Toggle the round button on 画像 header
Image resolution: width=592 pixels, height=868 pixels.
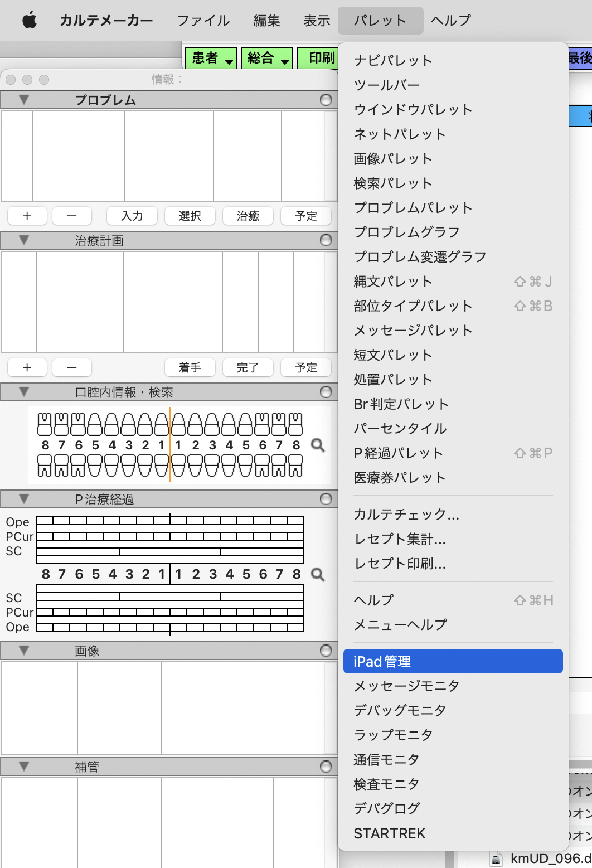(x=326, y=651)
